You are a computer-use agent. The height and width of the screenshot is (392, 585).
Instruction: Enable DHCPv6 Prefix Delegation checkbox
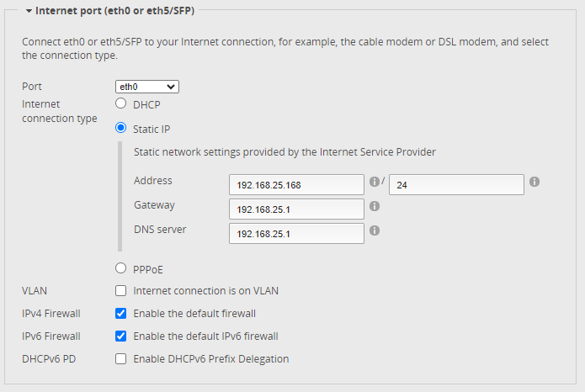[x=120, y=359]
